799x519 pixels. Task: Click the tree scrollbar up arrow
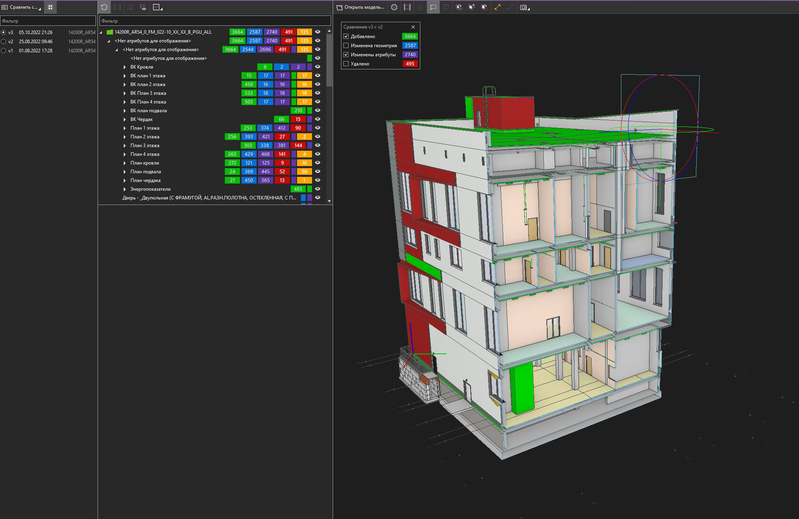[329, 31]
